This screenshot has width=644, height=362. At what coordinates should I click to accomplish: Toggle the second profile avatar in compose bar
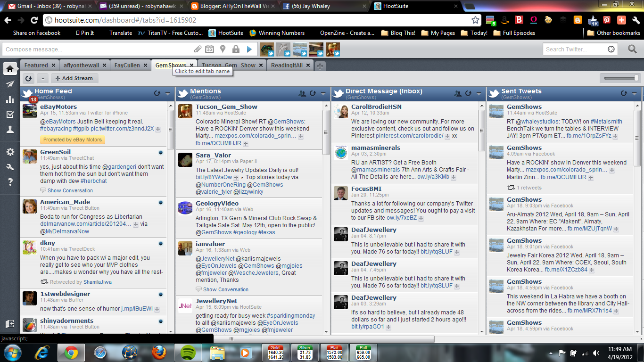283,49
